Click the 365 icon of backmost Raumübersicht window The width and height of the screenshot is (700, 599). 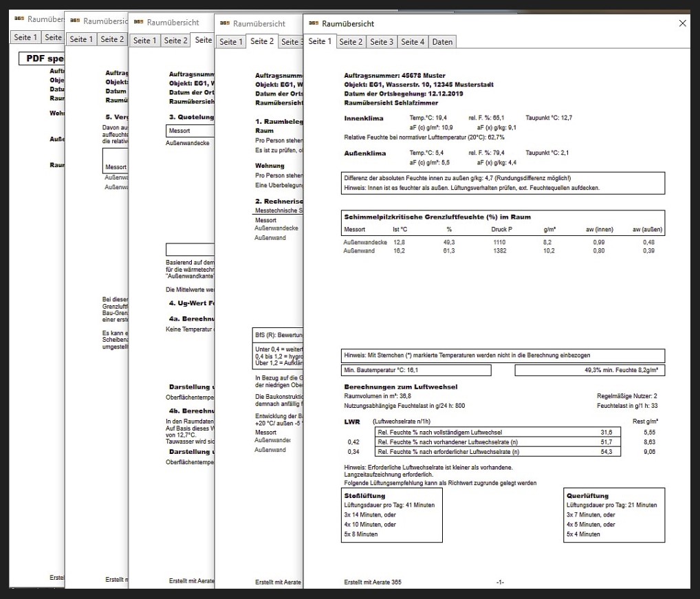click(19, 19)
